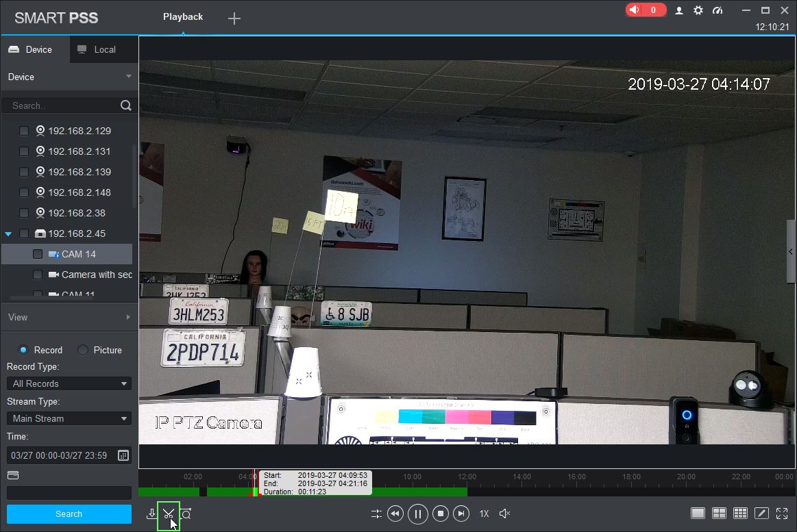Switch to four-window split layout
Screen dimensions: 797x532
[720, 514]
